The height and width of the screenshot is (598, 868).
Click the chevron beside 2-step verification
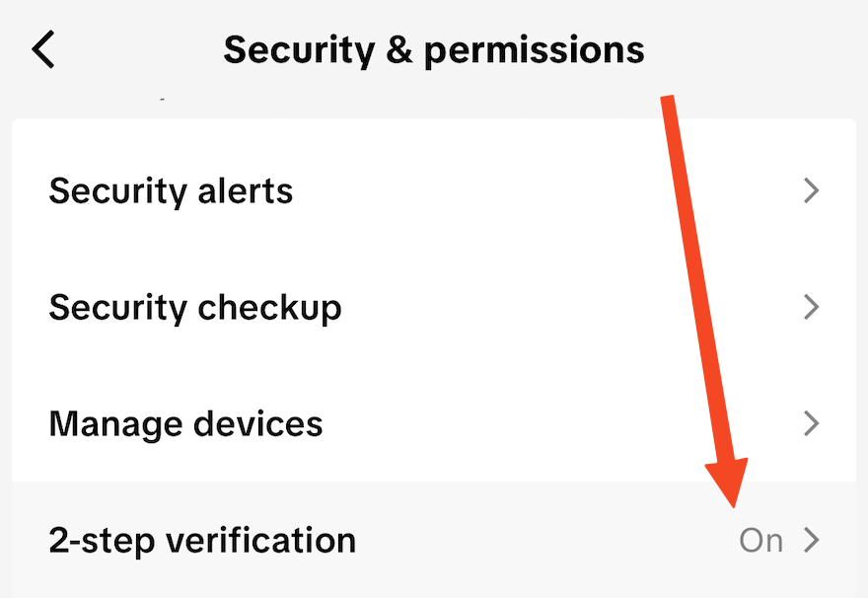pos(811,541)
